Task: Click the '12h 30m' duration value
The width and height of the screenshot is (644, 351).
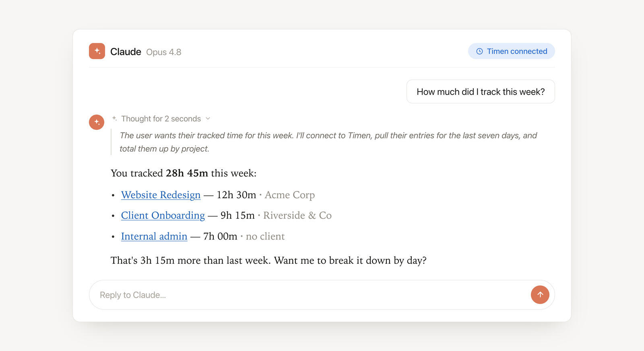Action: click(x=236, y=195)
